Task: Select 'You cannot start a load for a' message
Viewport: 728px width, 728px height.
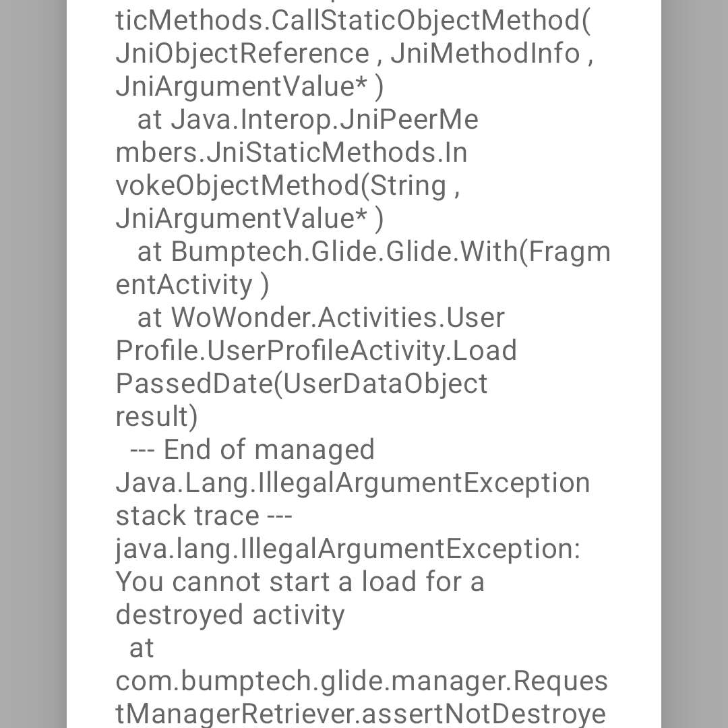Action: 300,582
